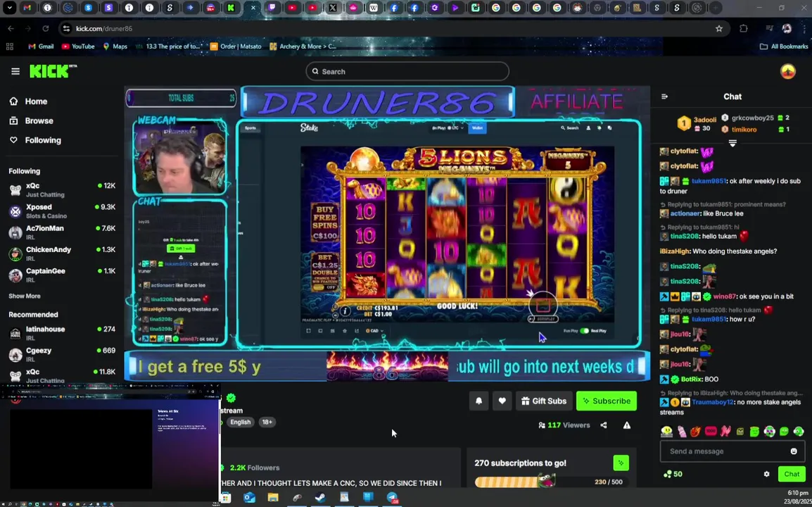
Task: Click the Gift Subs button
Action: click(x=544, y=401)
